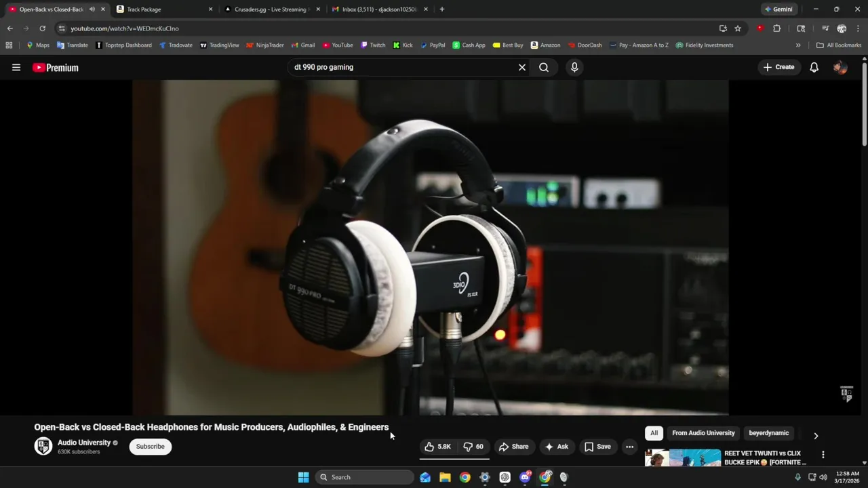Open the All Bookmarks folder
The image size is (868, 488).
click(x=839, y=45)
